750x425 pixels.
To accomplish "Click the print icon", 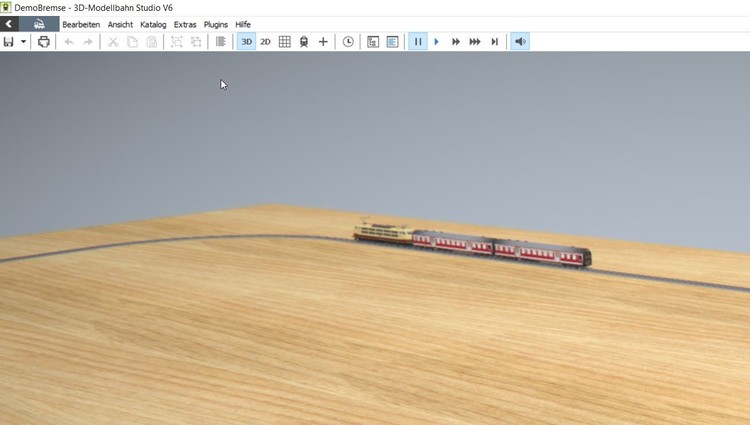I will (44, 42).
